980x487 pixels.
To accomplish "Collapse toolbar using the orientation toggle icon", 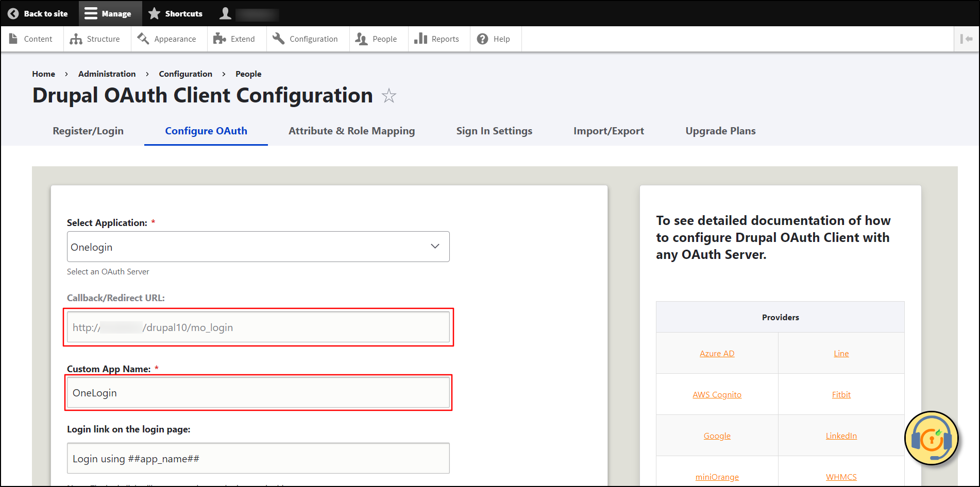I will click(x=966, y=39).
